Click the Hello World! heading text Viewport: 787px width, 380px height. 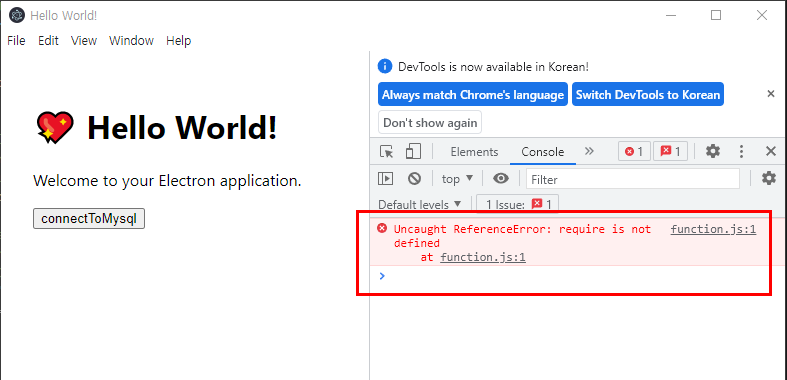point(182,128)
